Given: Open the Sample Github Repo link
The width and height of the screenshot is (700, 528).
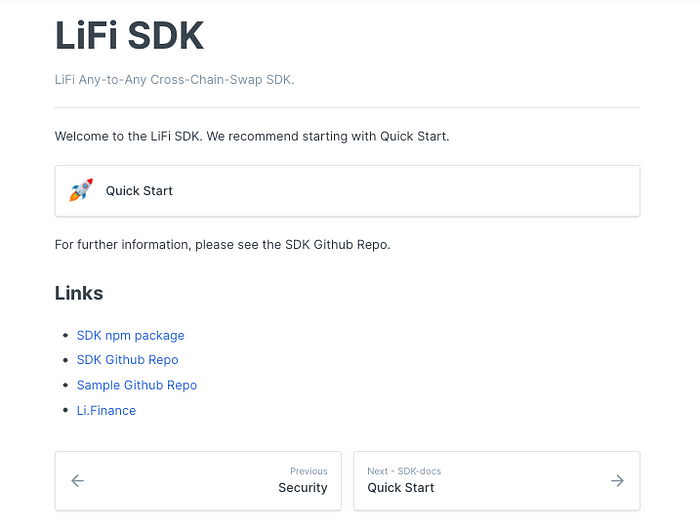Looking at the screenshot, I should click(x=137, y=385).
